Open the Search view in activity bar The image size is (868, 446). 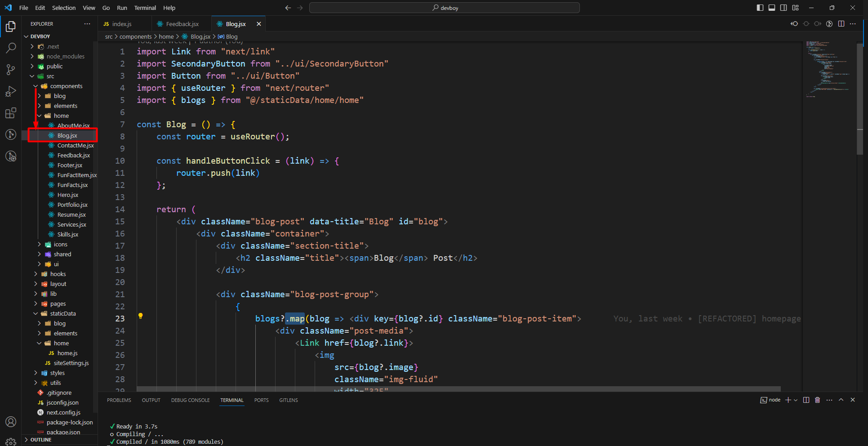point(11,48)
